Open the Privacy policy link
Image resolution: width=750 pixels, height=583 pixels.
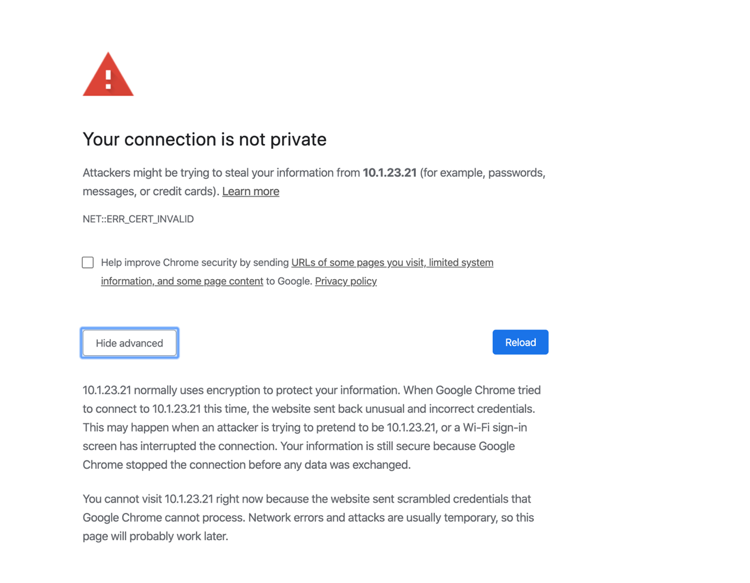(346, 281)
